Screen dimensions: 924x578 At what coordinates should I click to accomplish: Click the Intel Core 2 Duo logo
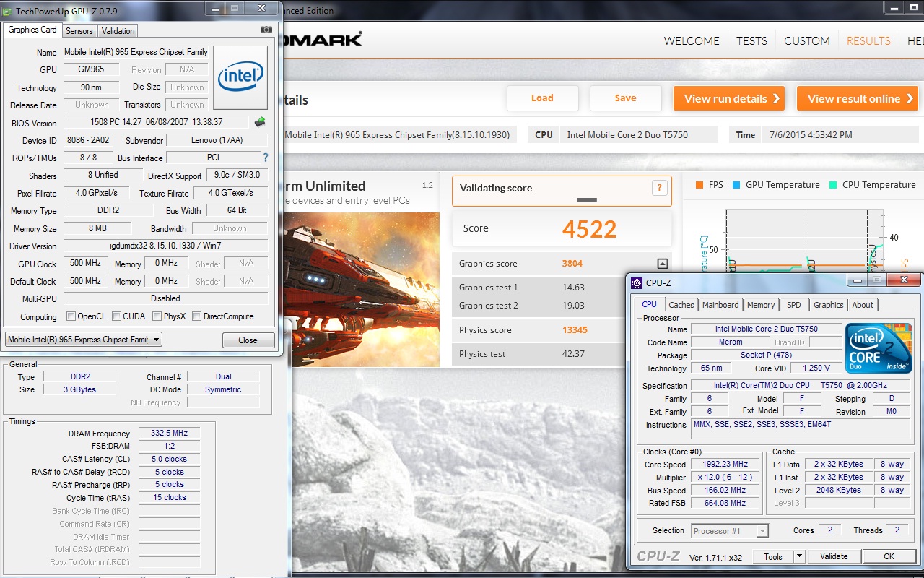[x=879, y=348]
